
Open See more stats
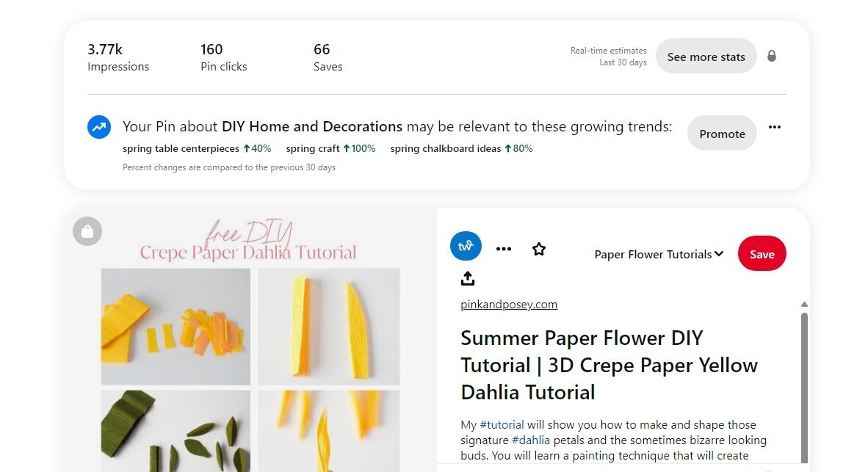pos(706,57)
